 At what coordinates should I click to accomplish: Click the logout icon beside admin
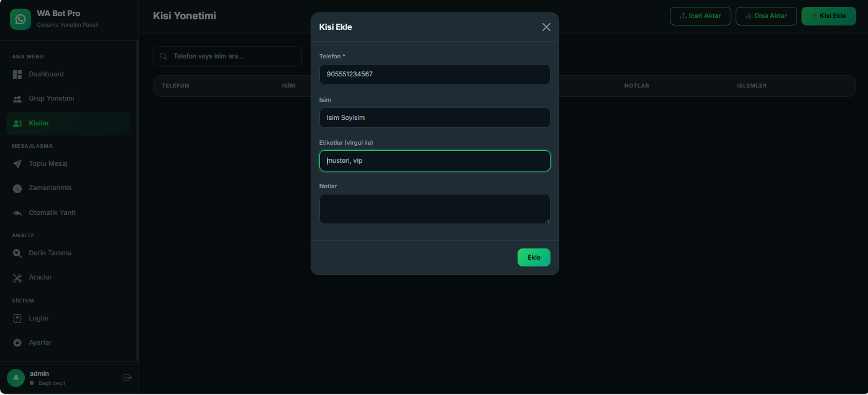click(128, 377)
